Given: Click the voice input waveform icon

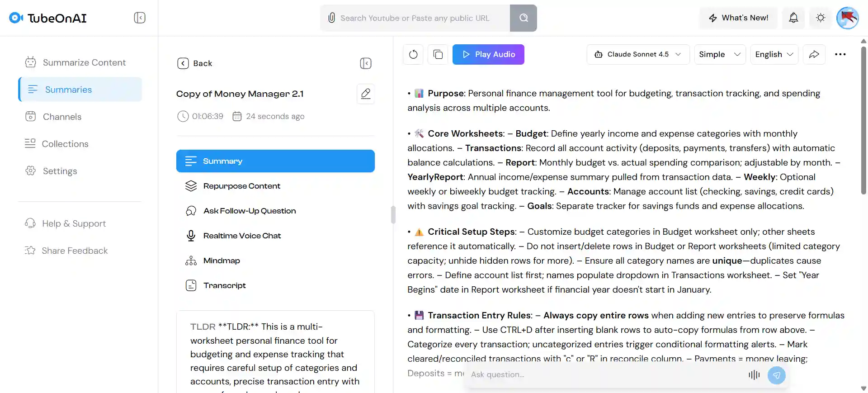Looking at the screenshot, I should [754, 375].
